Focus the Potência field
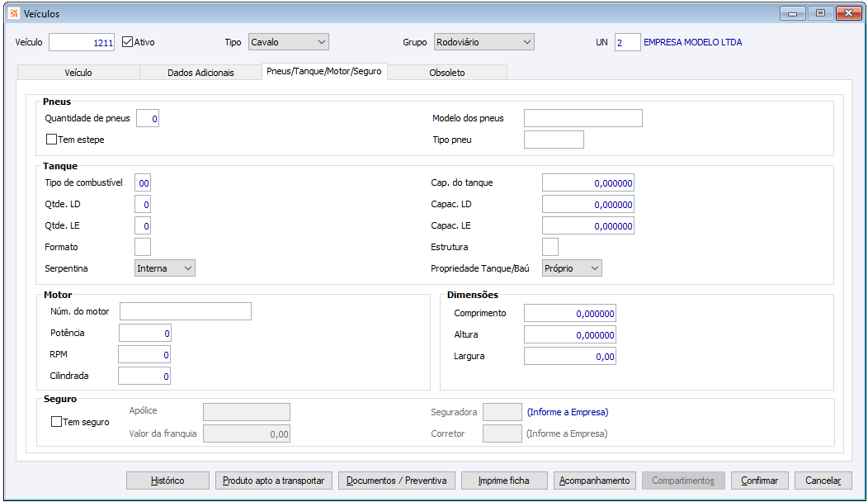This screenshot has height=502, width=868. point(145,333)
